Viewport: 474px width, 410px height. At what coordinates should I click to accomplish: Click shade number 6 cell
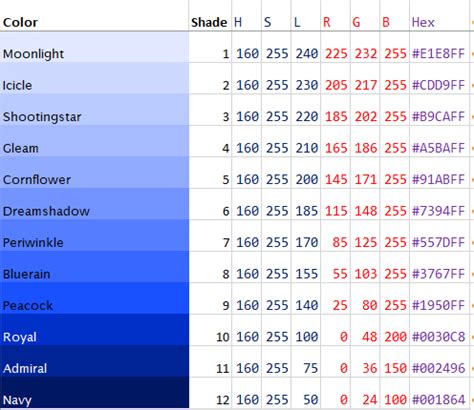210,204
